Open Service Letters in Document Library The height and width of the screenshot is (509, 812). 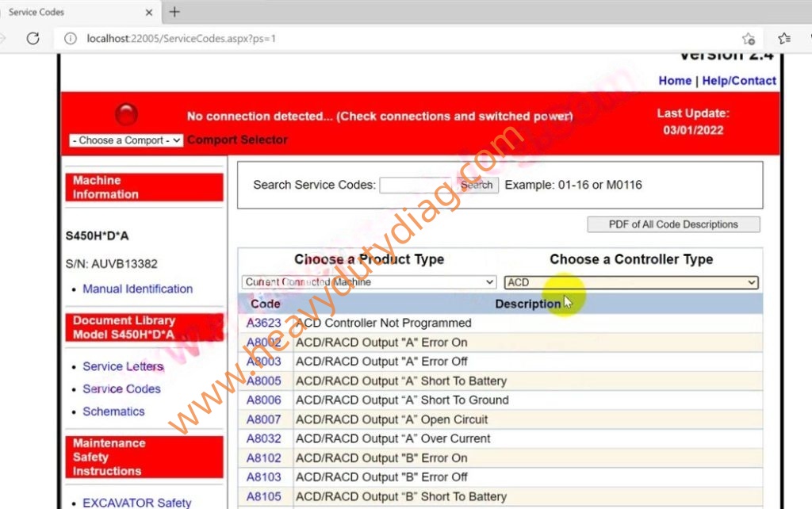[x=123, y=366]
